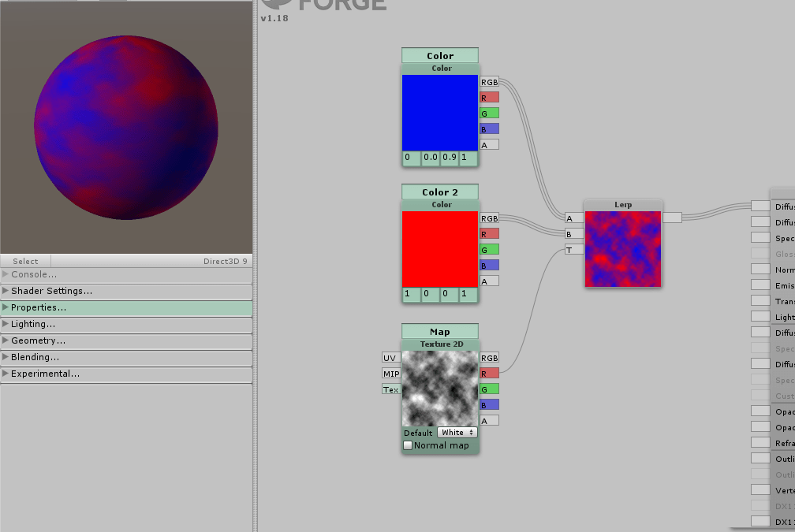Open the Default White texture dropdown
The image size is (795, 532).
pos(457,433)
